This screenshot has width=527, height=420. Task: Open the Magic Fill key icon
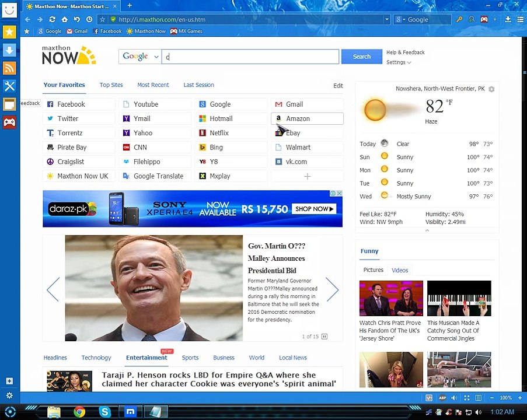(459, 19)
